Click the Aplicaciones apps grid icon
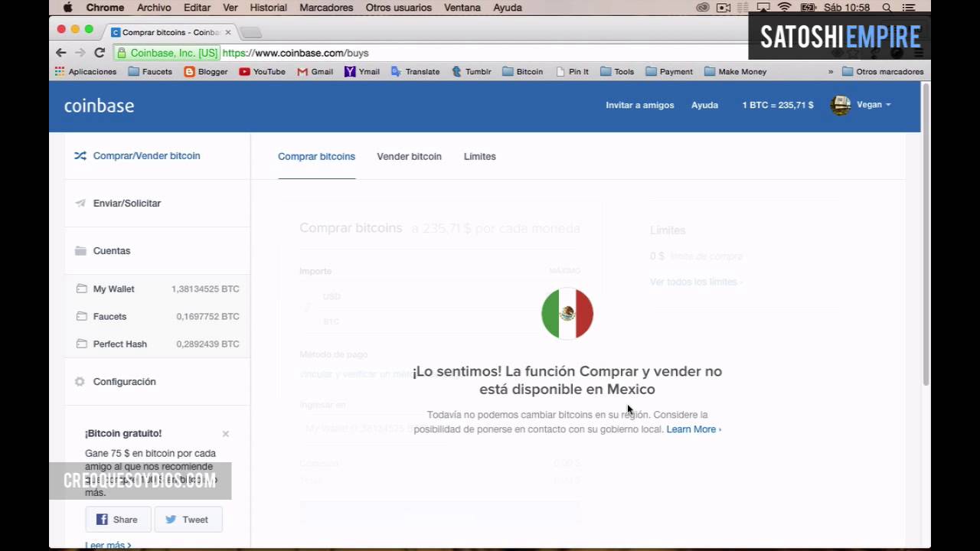980x551 pixels. [x=60, y=71]
